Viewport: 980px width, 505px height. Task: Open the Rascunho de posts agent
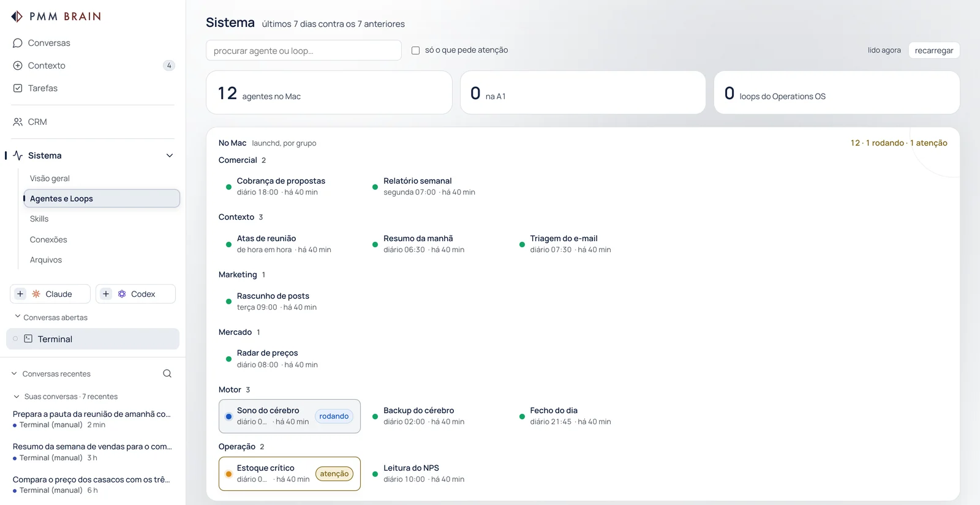290,301
